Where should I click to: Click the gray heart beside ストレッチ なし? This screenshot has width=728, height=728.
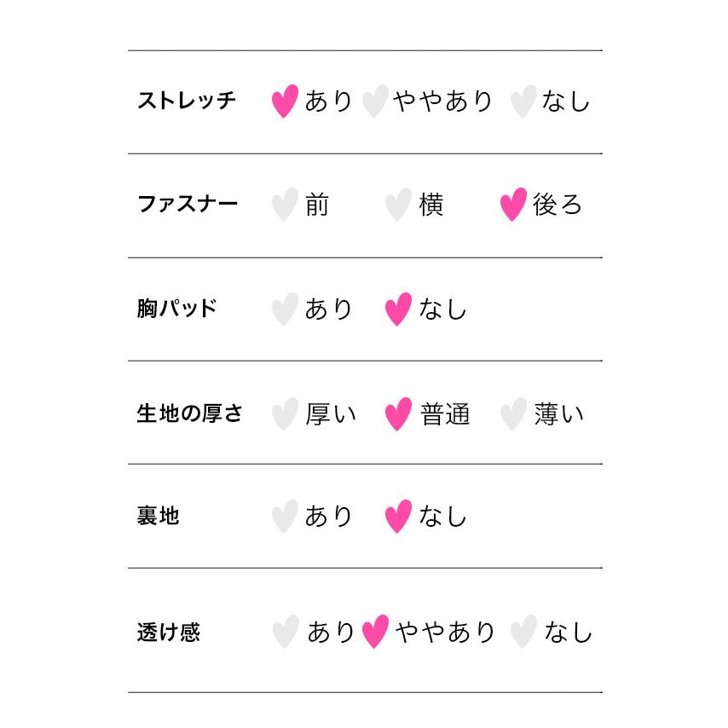click(x=523, y=101)
